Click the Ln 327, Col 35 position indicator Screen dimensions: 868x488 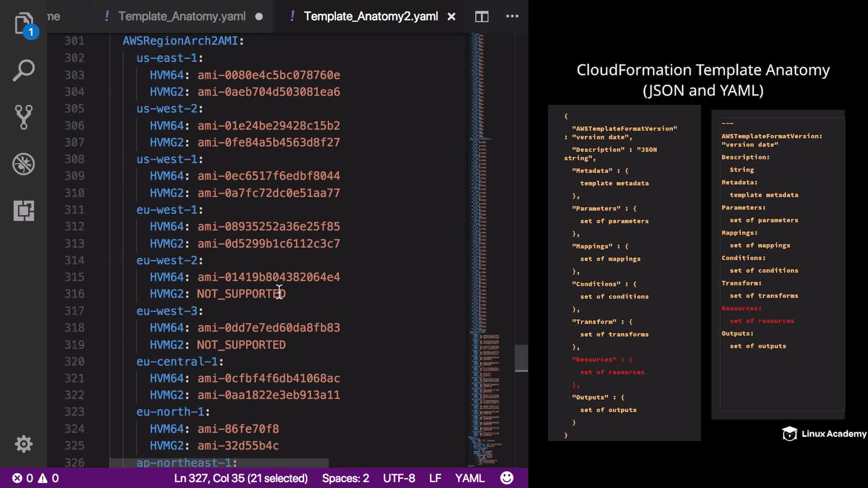[x=241, y=478]
